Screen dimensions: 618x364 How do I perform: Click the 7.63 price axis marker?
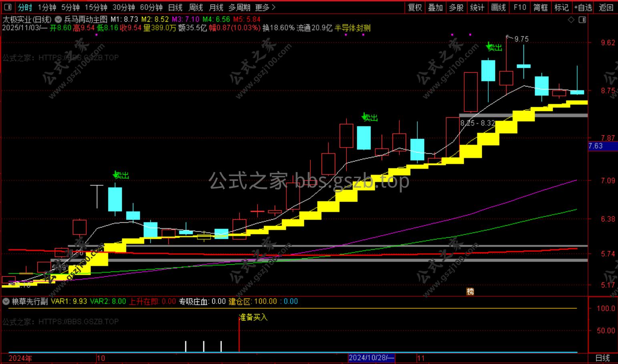(x=602, y=146)
